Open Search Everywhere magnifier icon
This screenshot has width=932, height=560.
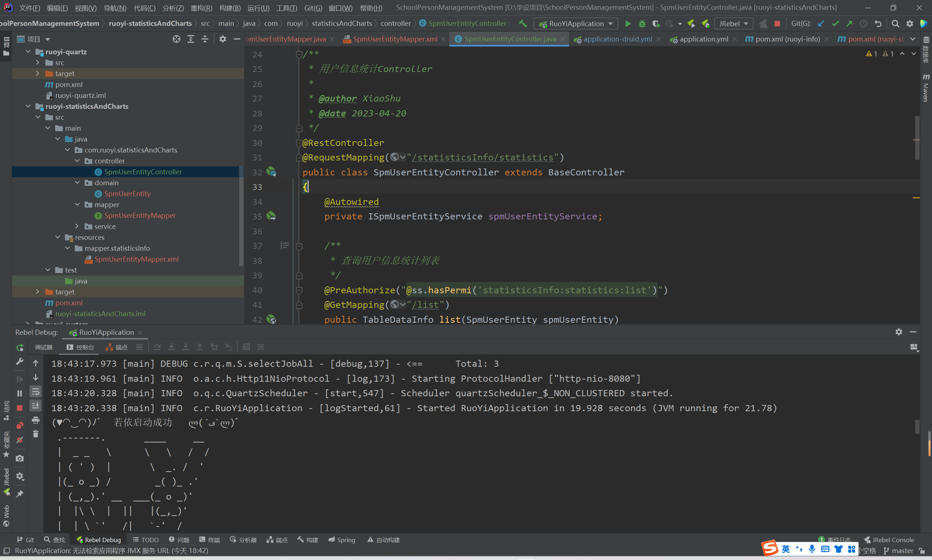pos(895,24)
